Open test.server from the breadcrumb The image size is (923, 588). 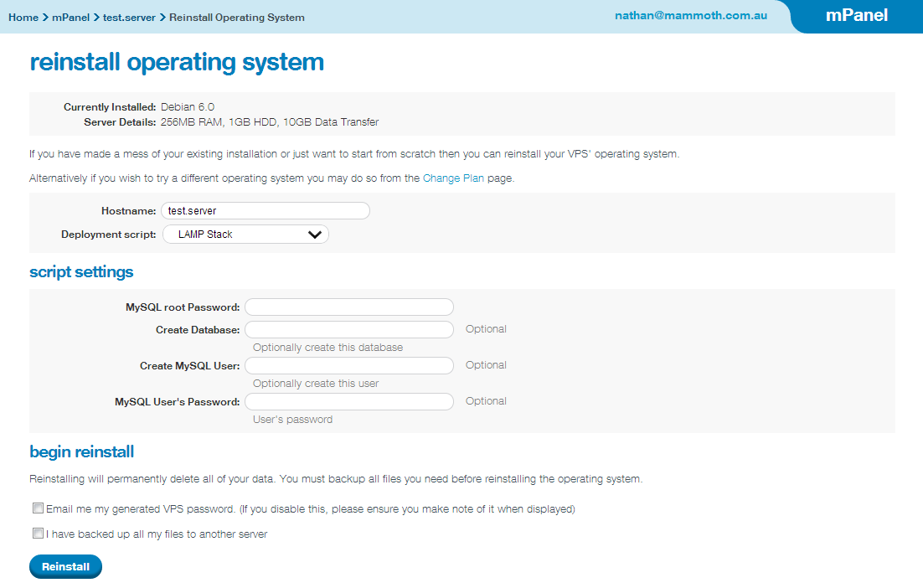pos(129,15)
